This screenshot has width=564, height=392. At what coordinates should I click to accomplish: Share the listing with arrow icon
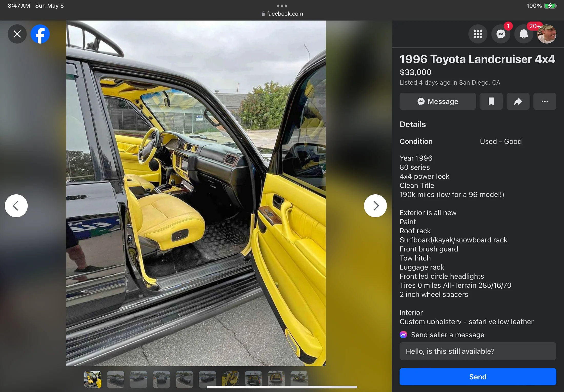click(x=518, y=102)
